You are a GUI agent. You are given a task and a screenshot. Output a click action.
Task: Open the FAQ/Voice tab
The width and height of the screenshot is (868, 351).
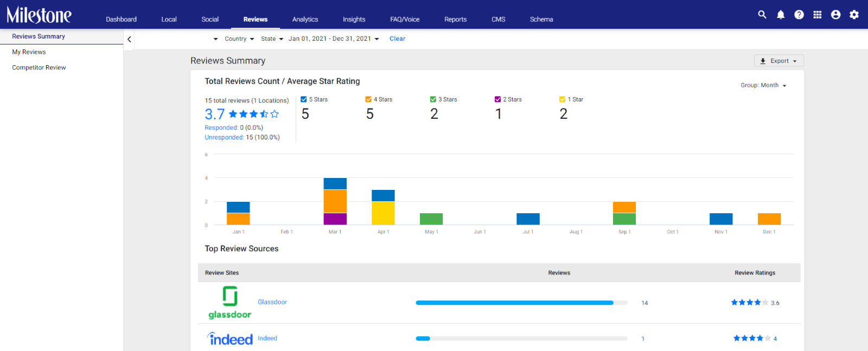coord(405,19)
